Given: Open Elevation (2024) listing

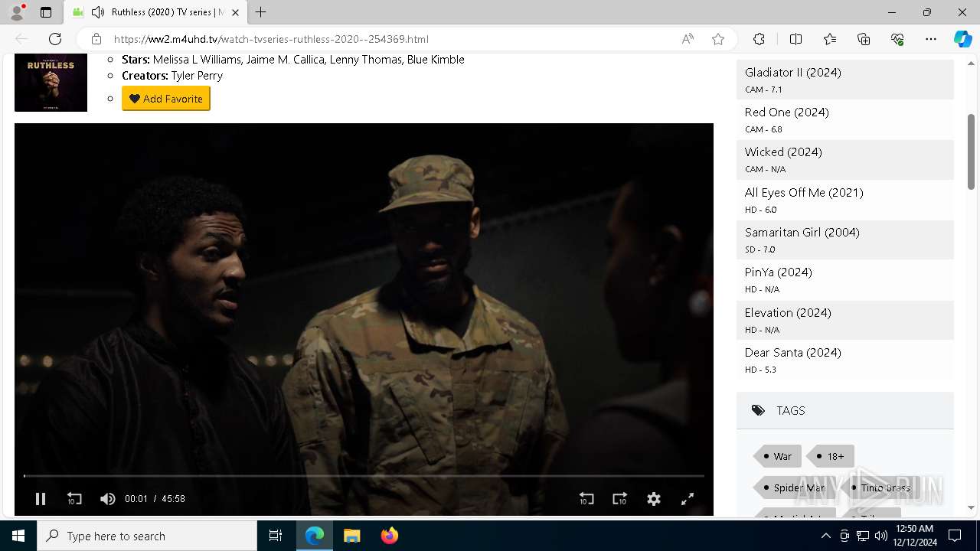Looking at the screenshot, I should pyautogui.click(x=845, y=320).
